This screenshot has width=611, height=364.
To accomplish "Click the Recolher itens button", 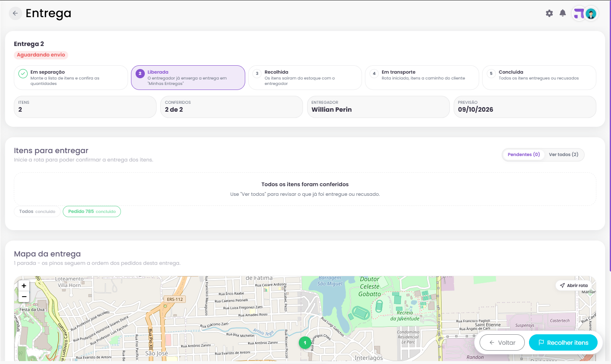I will click(x=563, y=343).
